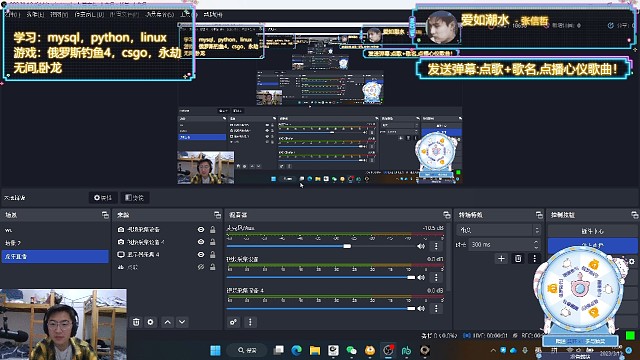Move the selected source down
The height and width of the screenshot is (360, 640).
pos(182,322)
